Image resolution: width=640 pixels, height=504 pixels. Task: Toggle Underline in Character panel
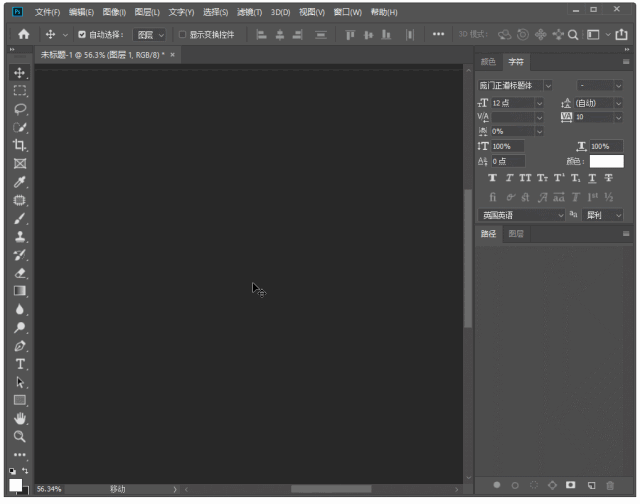592,178
